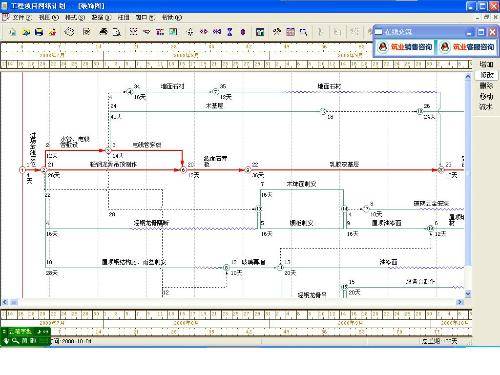Switch to 增加 (add) edit mode
Image resolution: width=500 pixels, height=375 pixels.
point(486,64)
